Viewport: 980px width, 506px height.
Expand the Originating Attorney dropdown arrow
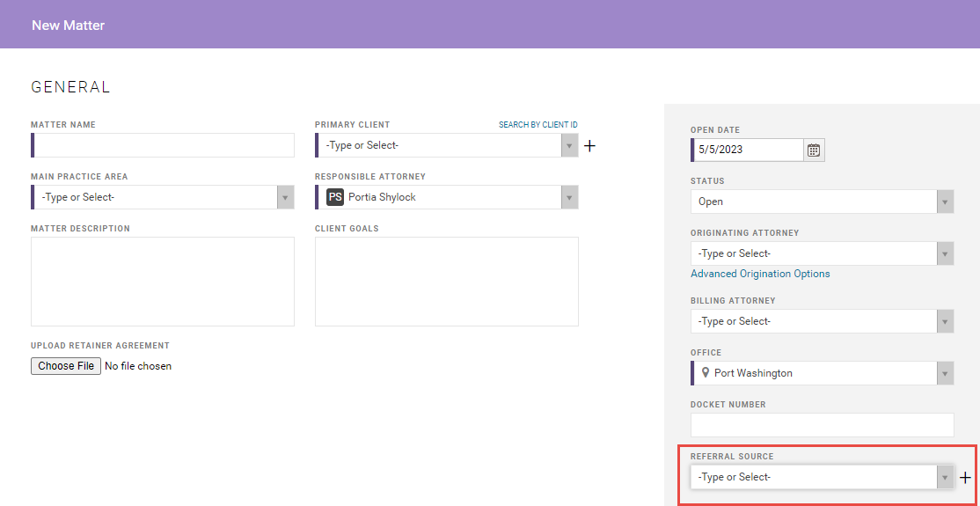pos(945,253)
